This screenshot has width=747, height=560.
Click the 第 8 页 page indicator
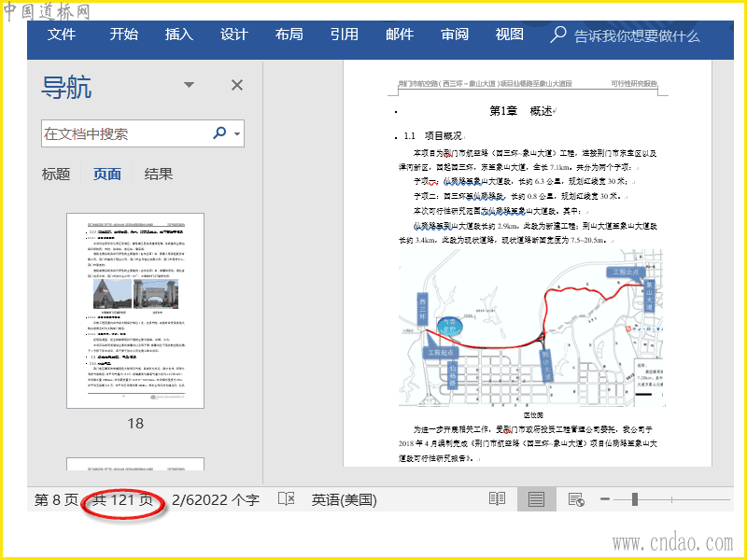point(56,500)
